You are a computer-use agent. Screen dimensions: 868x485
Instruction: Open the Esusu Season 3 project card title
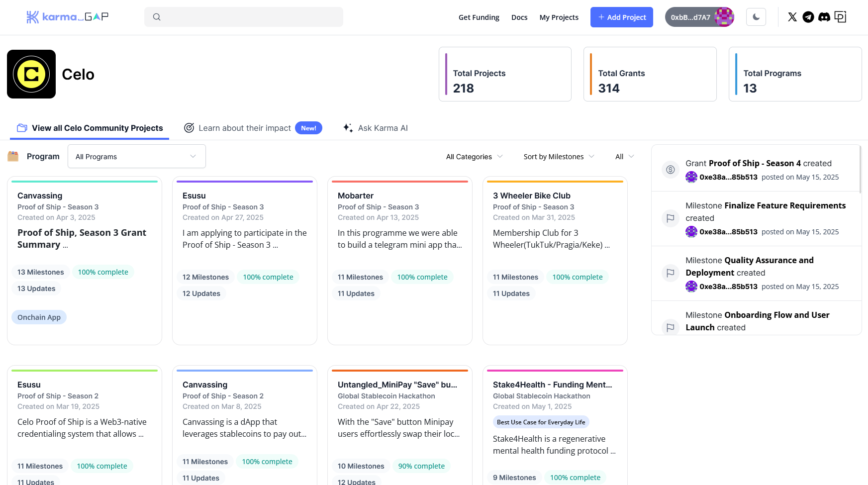point(194,195)
